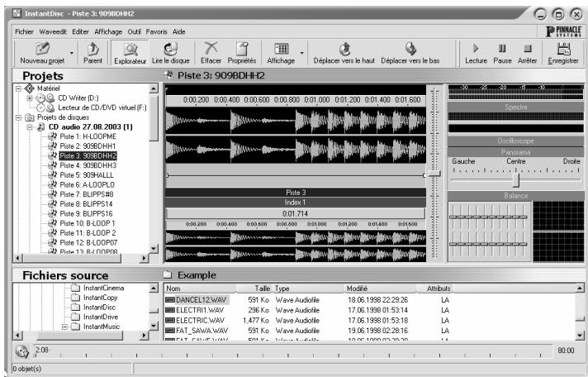Click the vertical volume slider handle
The width and height of the screenshot is (588, 377).
(434, 174)
